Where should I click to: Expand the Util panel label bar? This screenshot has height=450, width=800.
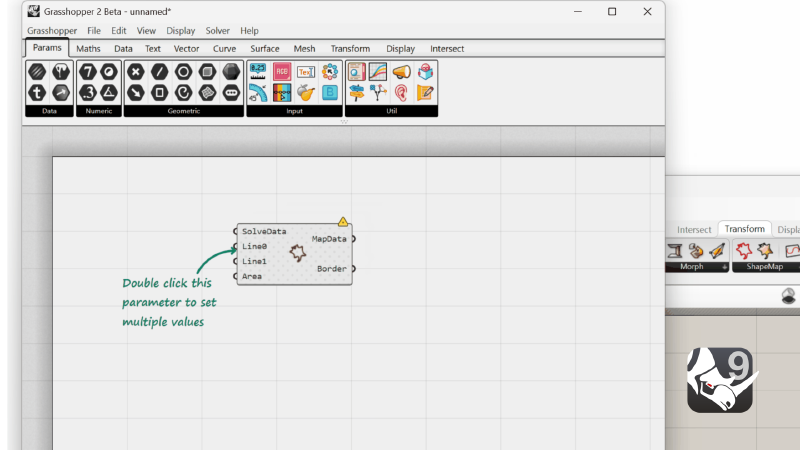[x=391, y=111]
